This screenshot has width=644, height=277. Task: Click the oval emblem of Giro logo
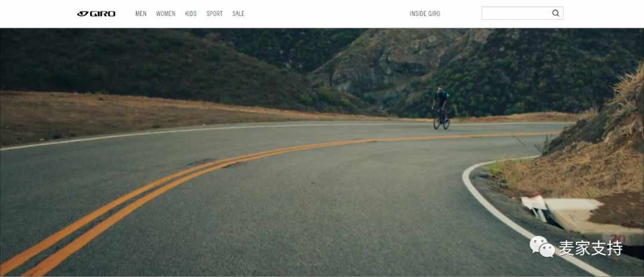tap(82, 14)
